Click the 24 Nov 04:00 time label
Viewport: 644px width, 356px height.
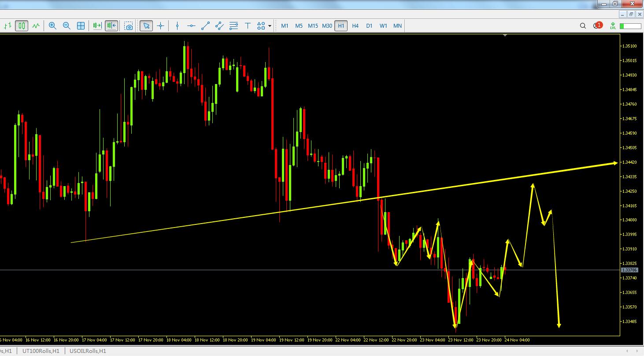(x=517, y=340)
